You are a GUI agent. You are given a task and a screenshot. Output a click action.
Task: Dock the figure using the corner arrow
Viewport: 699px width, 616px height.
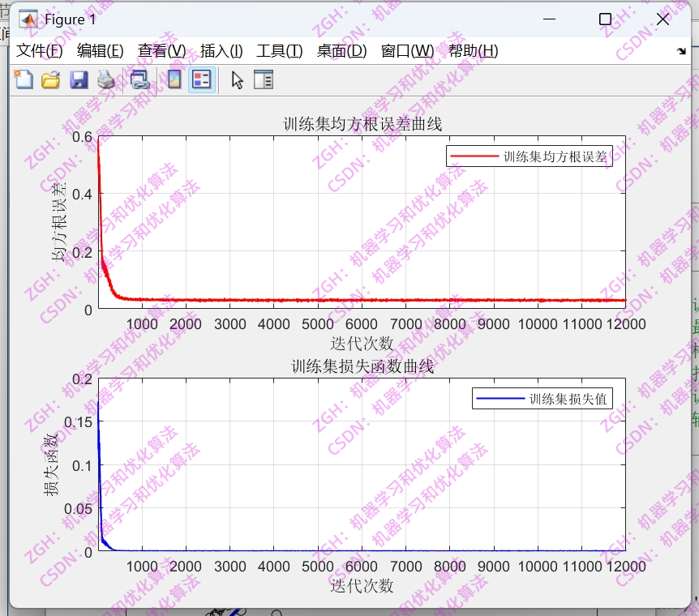coord(680,51)
